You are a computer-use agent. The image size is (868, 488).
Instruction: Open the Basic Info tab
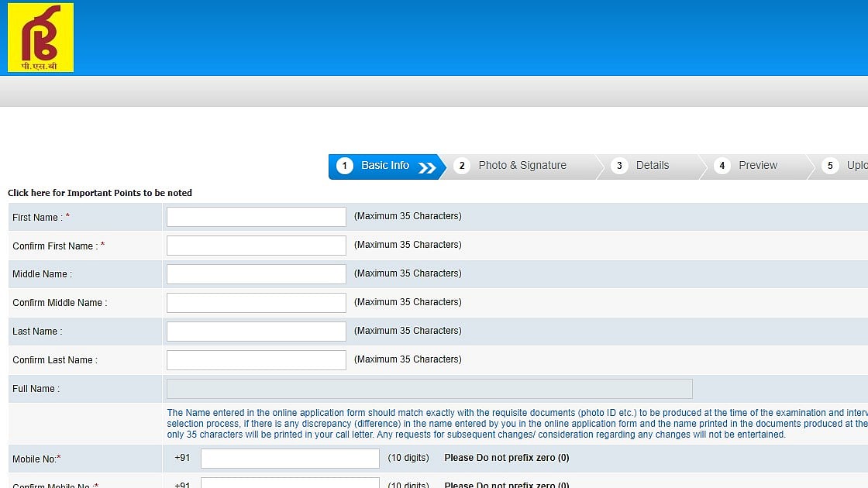click(385, 166)
